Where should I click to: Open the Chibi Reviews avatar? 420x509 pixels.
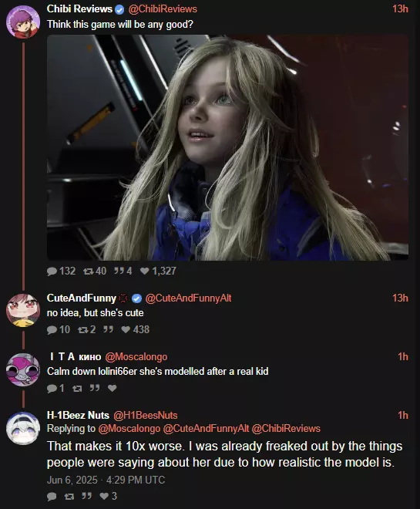click(23, 22)
